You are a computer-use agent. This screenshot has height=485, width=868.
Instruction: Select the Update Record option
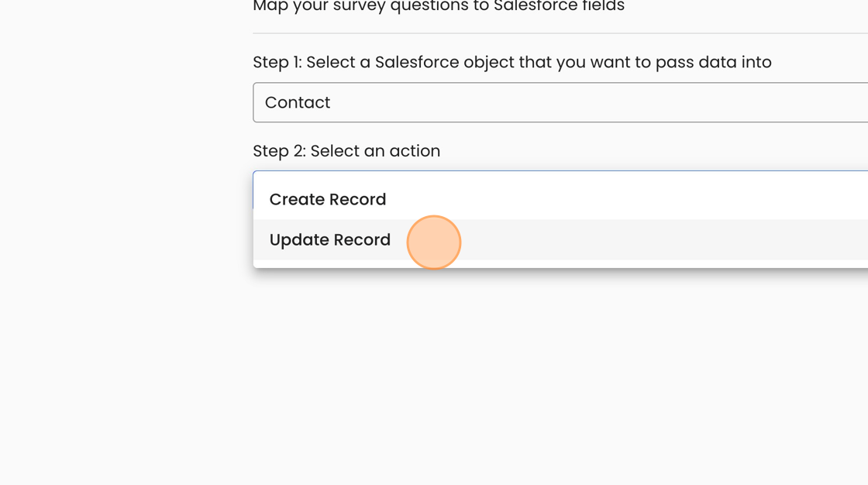[330, 240]
